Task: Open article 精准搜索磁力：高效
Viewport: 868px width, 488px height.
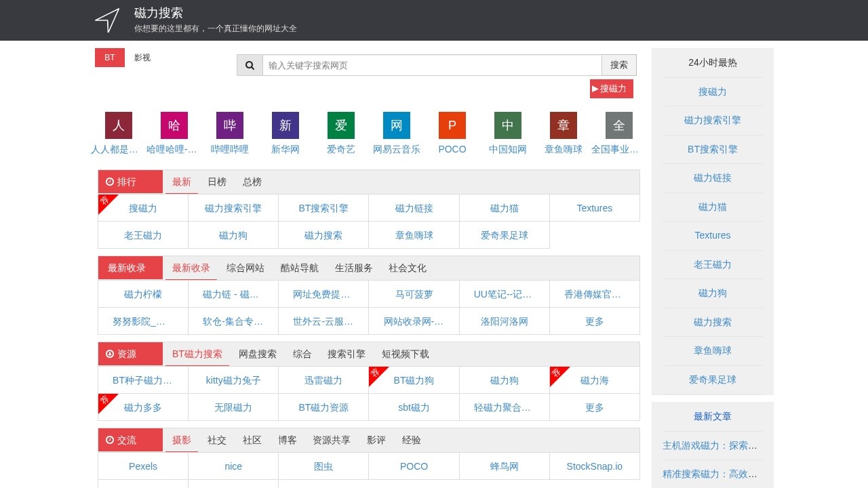Action: click(x=710, y=474)
